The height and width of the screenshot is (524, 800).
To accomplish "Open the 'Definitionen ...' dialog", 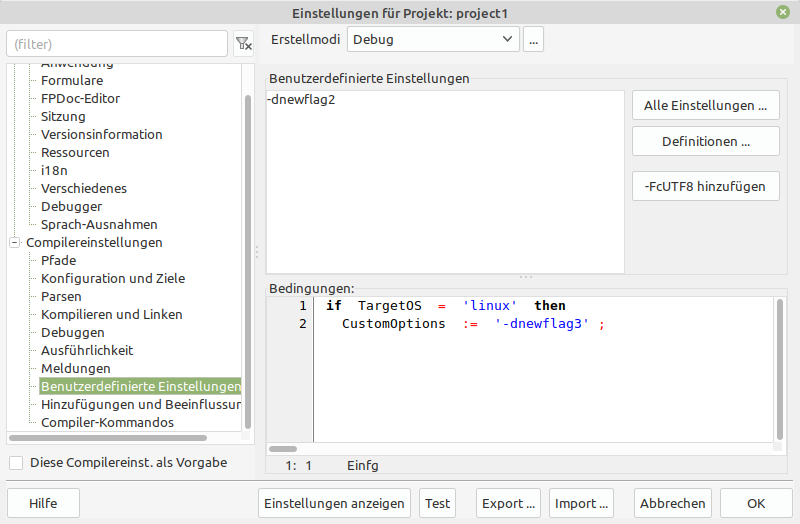I will pyautogui.click(x=705, y=141).
